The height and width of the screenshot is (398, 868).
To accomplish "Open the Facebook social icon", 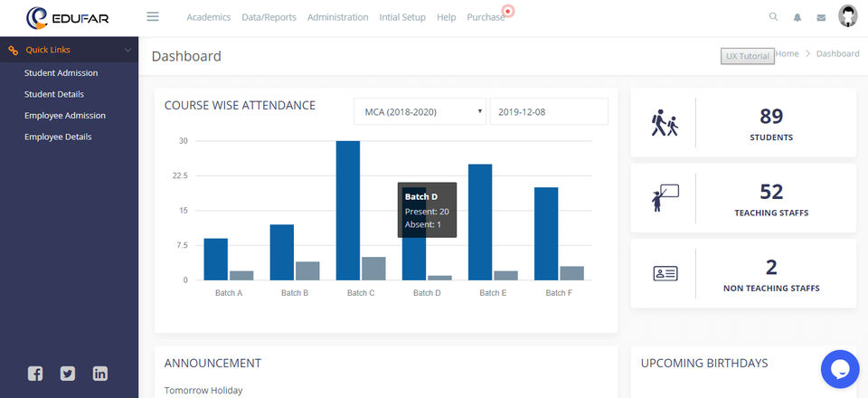I will [x=35, y=374].
